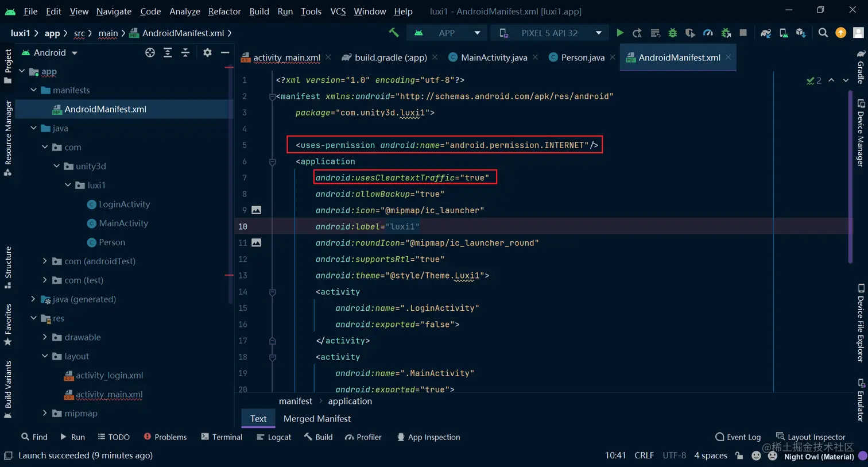The image size is (868, 467).
Task: Click Apply Changes and Restart Activity icon
Action: (637, 33)
